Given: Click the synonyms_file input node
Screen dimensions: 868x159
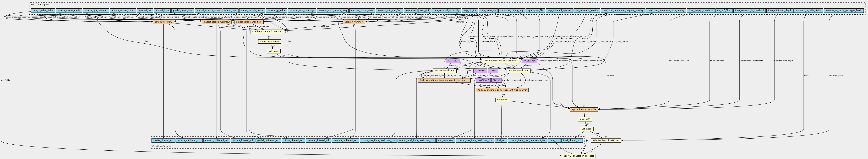Looking at the screenshot, I should point(535,11).
